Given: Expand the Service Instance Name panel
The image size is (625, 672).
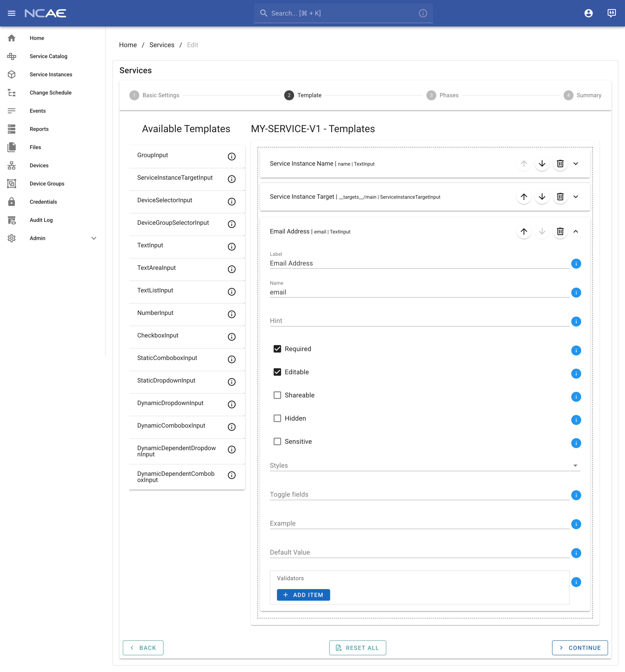Looking at the screenshot, I should [x=576, y=164].
